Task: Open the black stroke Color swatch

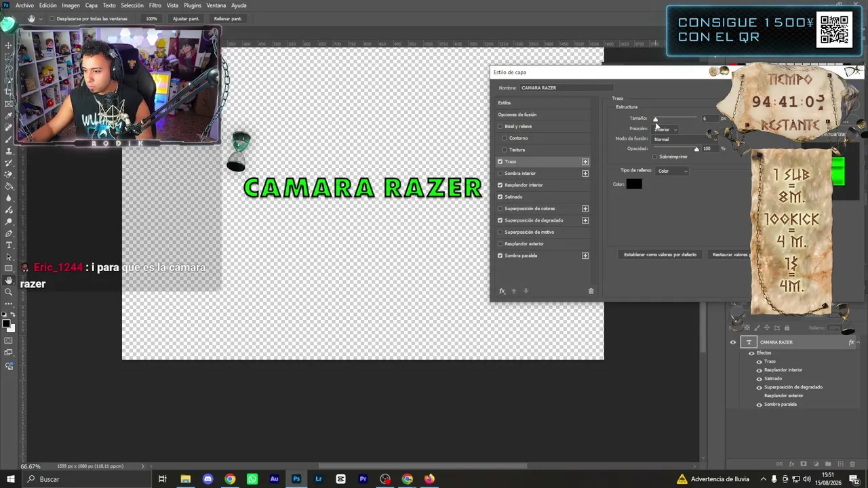Action: pyautogui.click(x=634, y=184)
